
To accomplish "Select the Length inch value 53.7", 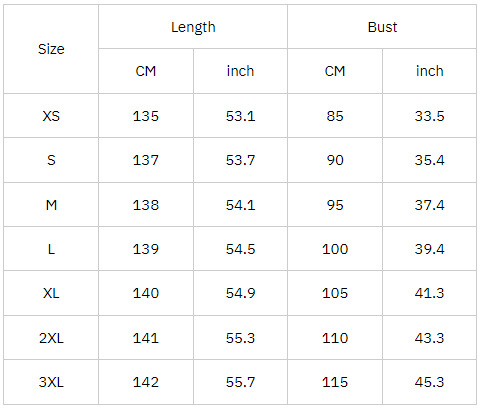I will click(240, 160).
